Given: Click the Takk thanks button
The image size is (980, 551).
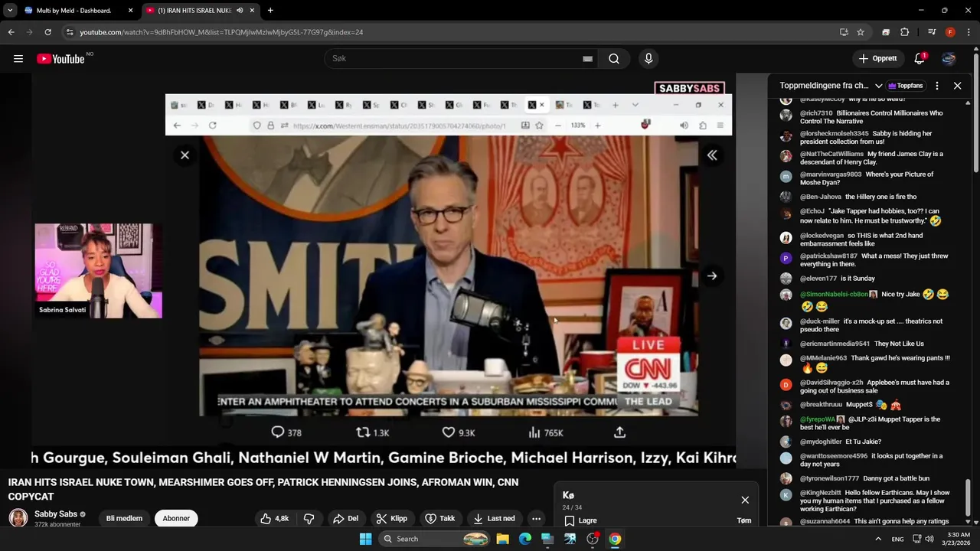Looking at the screenshot, I should 440,518.
